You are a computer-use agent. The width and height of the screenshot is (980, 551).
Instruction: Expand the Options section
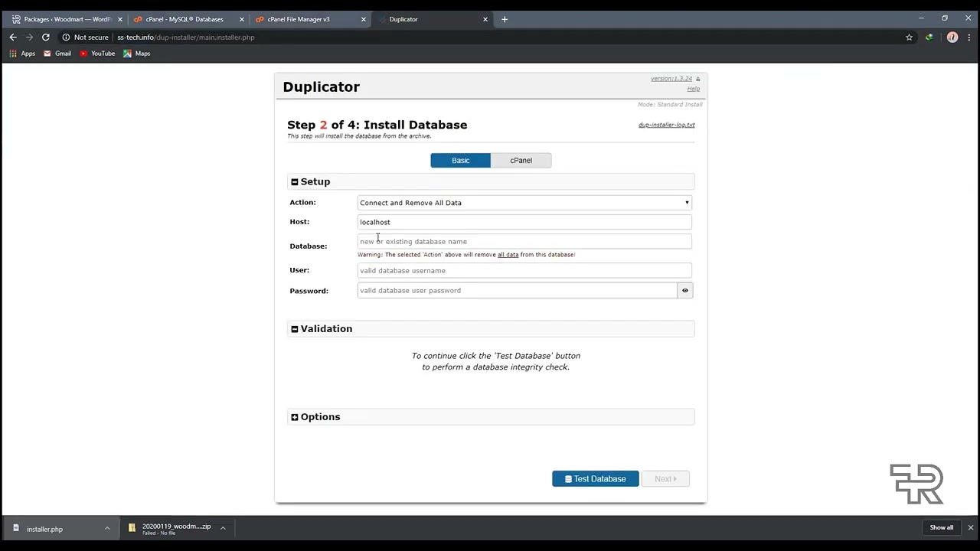295,417
